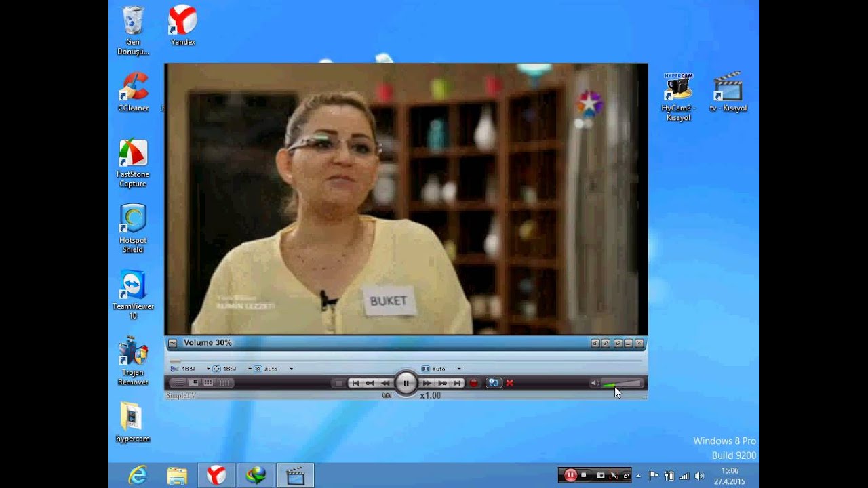Image resolution: width=868 pixels, height=488 pixels.
Task: Take HyperCam screenshot camera icon
Action: click(x=601, y=476)
